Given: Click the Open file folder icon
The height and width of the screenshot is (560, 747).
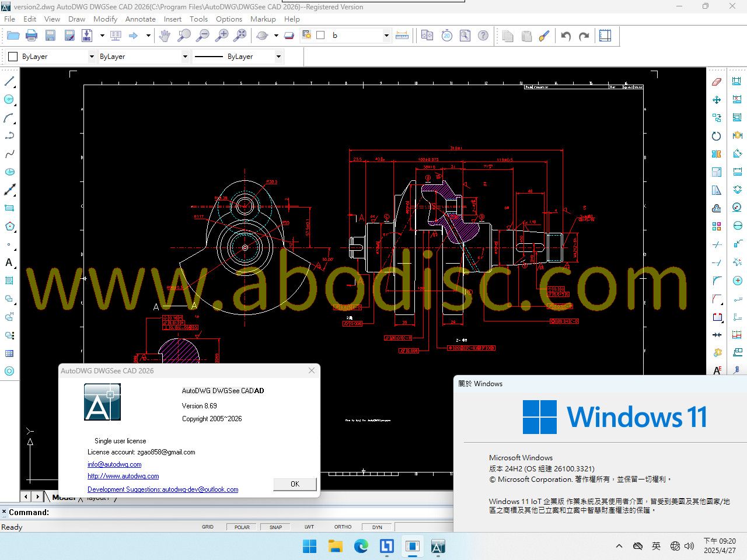Looking at the screenshot, I should 13,36.
